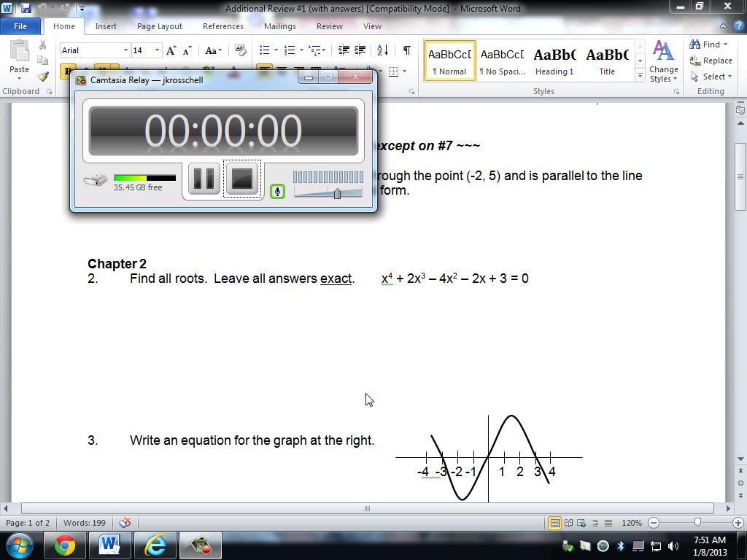Open the Paste options dropdown arrow
The width and height of the screenshot is (747, 560).
[19, 79]
